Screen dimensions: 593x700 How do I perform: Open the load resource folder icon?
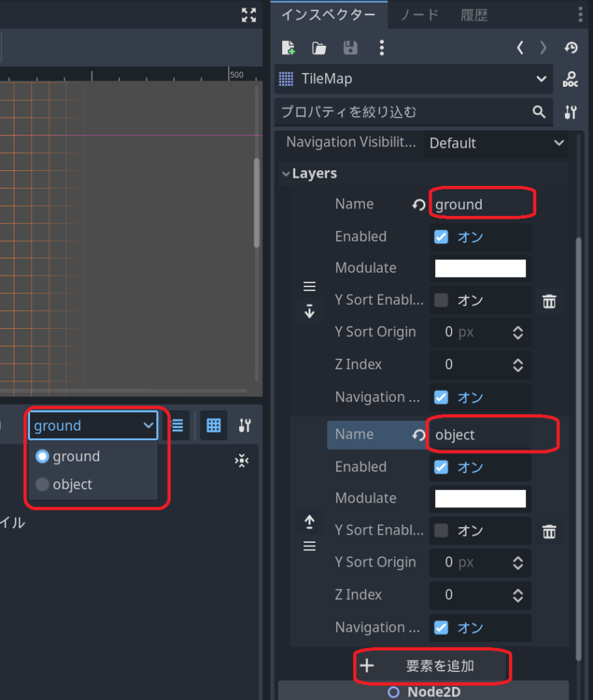(x=319, y=48)
